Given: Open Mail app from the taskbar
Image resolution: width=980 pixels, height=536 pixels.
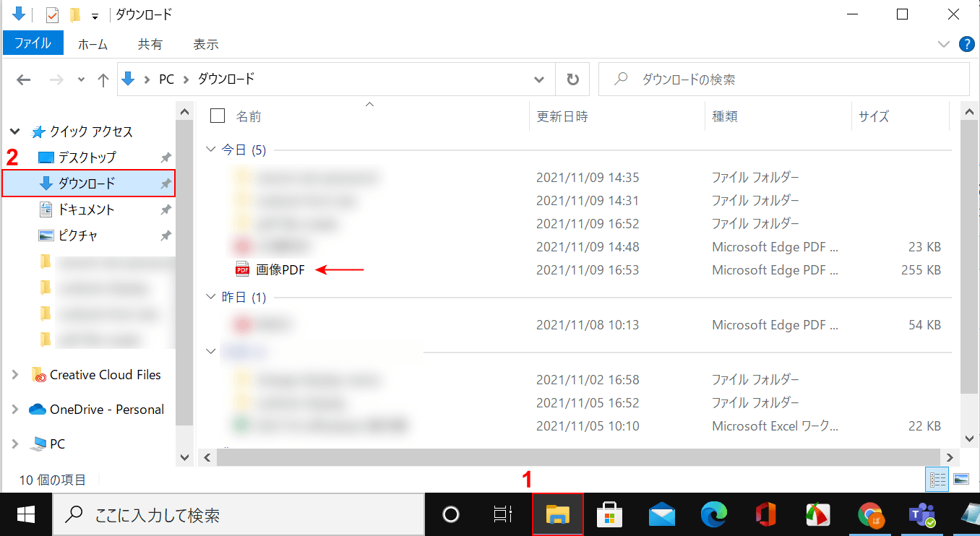Looking at the screenshot, I should 662,514.
